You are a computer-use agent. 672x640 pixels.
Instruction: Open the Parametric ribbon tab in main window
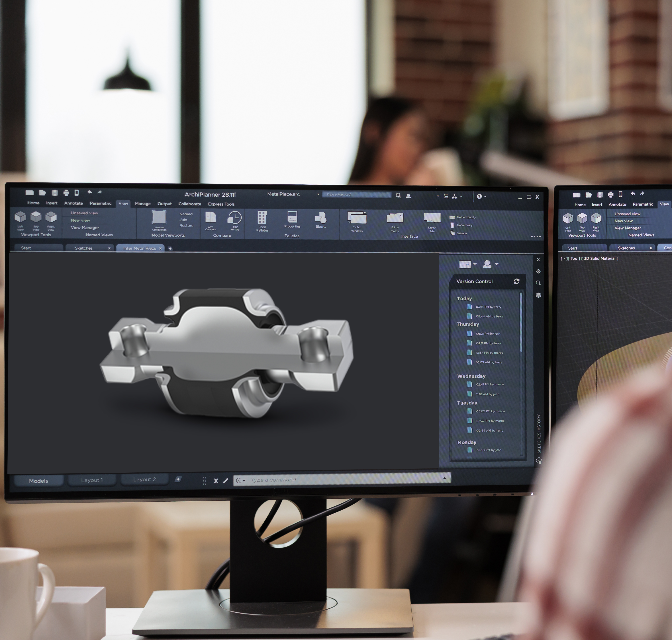click(x=100, y=203)
